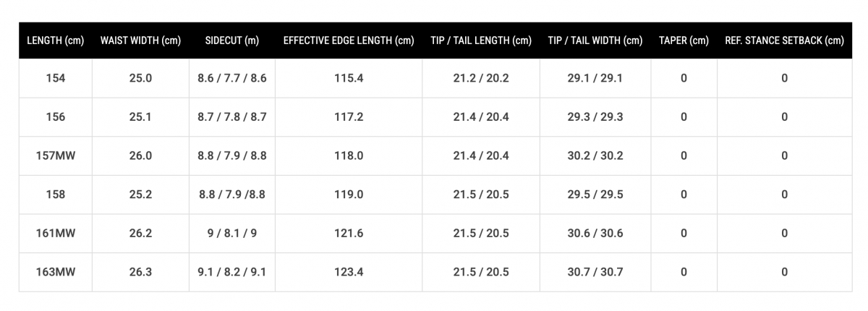
Task: Click the SIDECUT (m) column header
Action: tap(232, 41)
